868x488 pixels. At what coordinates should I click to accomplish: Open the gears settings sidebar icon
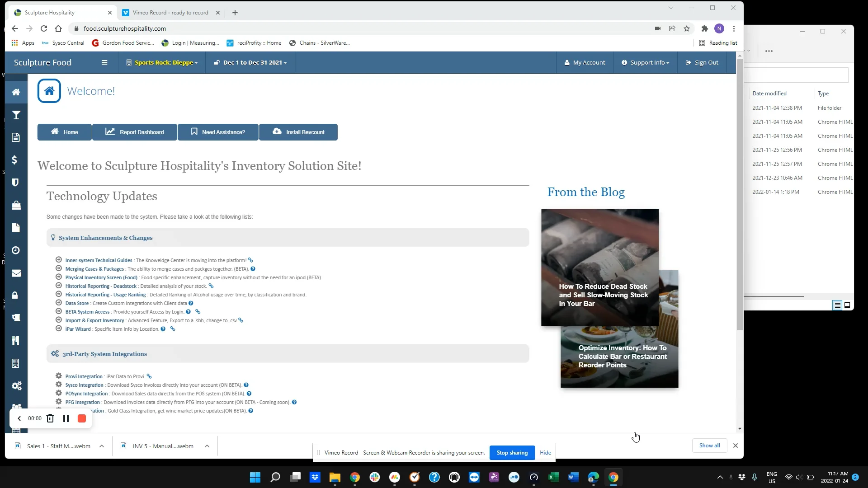(x=17, y=386)
